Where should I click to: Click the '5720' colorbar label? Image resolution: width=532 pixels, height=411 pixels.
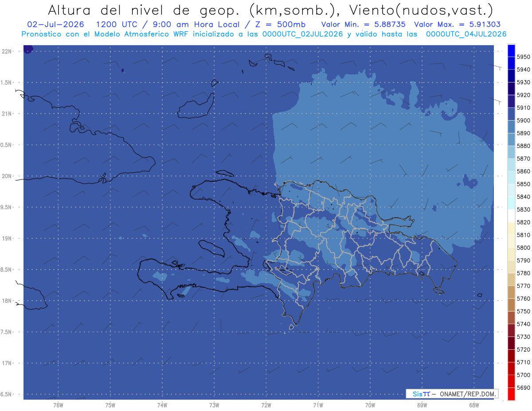point(523,349)
